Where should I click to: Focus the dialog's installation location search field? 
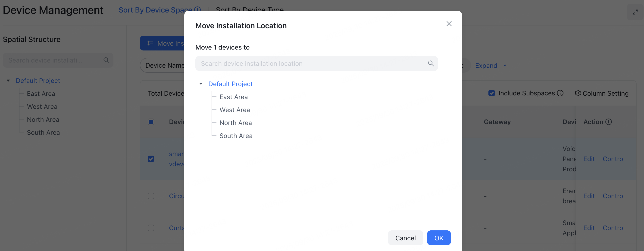(x=313, y=63)
